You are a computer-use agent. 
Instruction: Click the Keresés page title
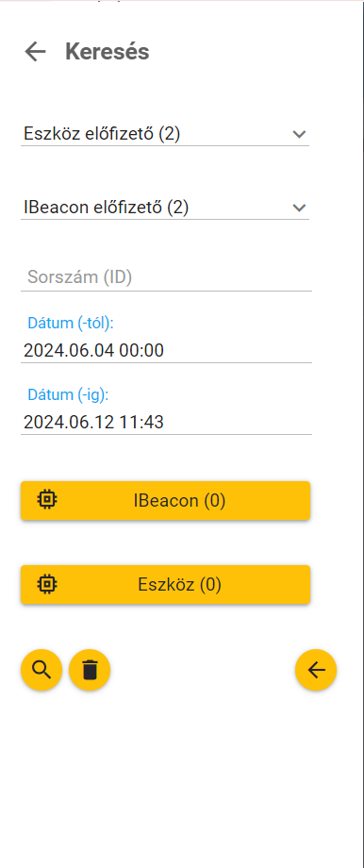click(x=108, y=52)
